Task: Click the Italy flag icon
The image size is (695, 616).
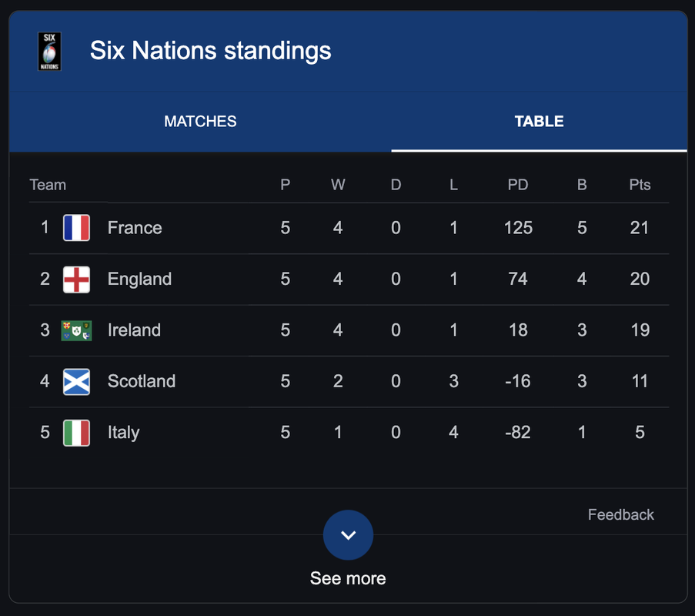Action: [76, 433]
